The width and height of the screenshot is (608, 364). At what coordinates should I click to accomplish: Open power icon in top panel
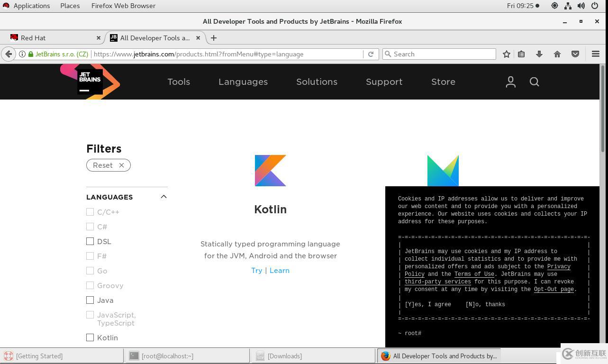pos(595,6)
